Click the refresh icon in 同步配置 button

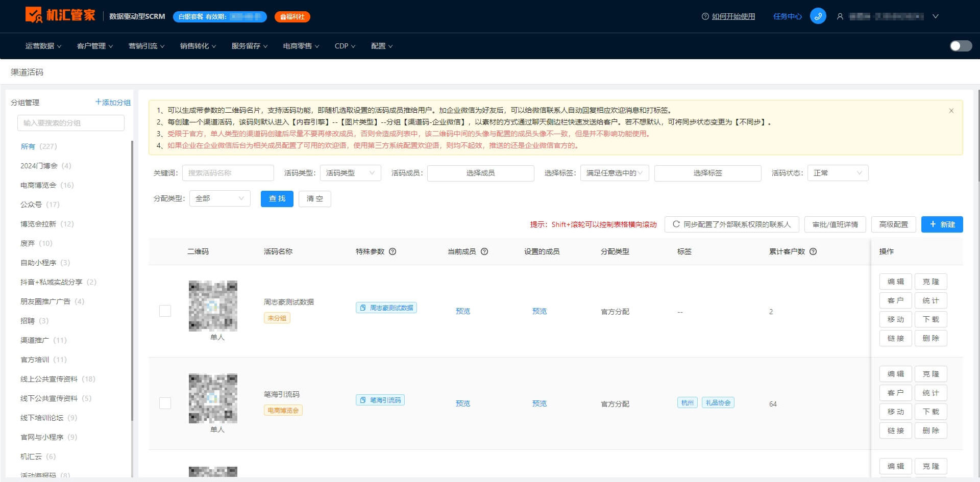[676, 224]
